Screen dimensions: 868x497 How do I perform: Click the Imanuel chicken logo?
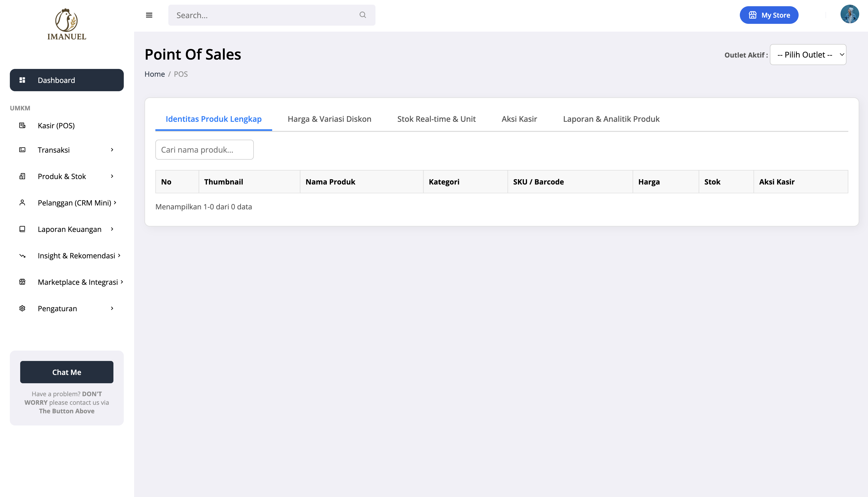[x=67, y=24]
